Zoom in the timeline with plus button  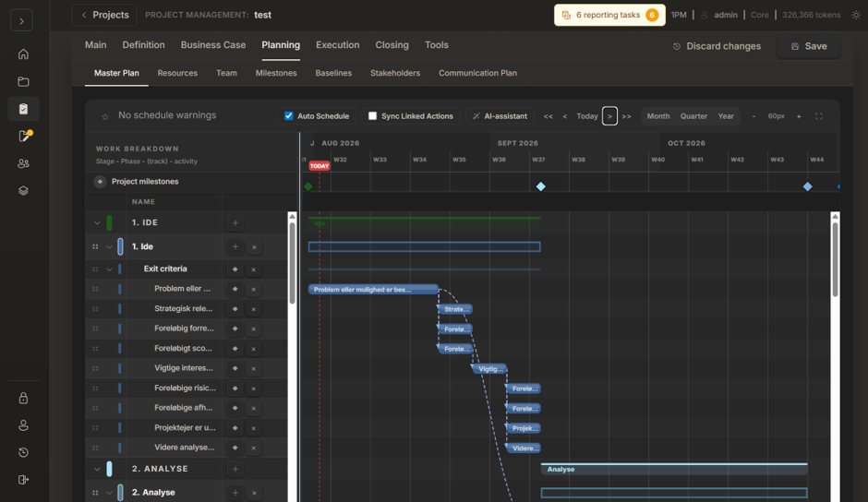tap(799, 116)
